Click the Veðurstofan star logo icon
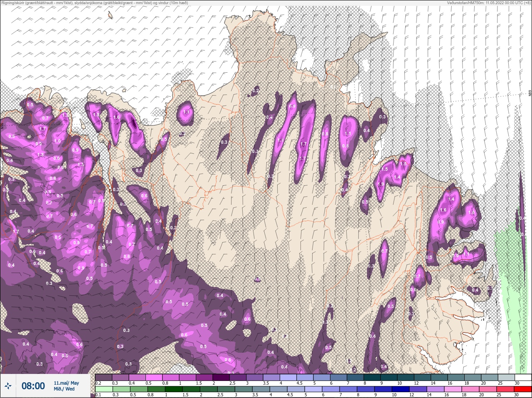532x398 pixels. [x=8, y=386]
